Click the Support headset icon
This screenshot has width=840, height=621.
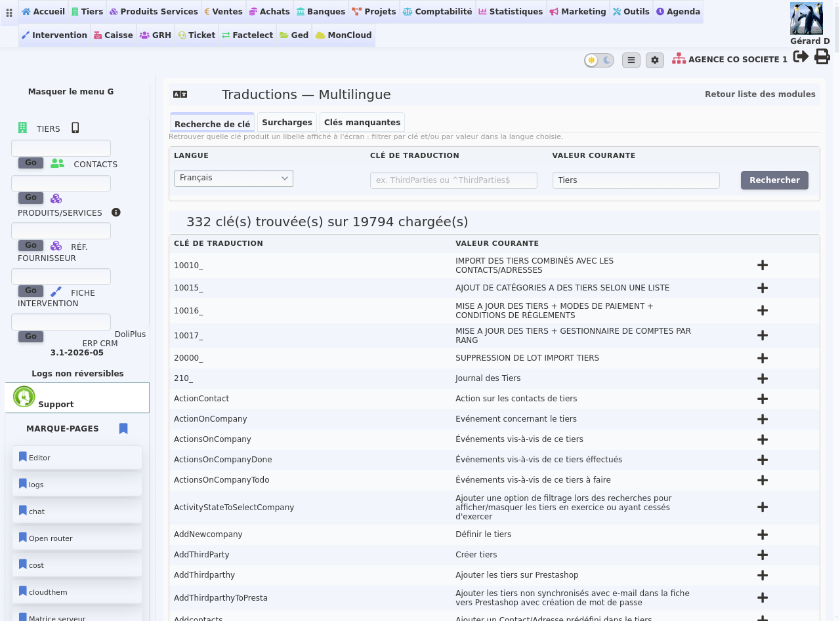point(24,397)
